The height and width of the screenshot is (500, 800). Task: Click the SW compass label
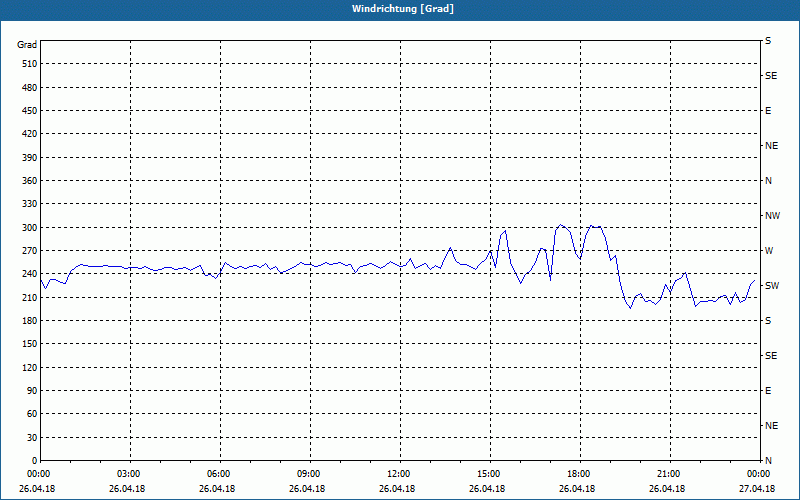coord(772,286)
